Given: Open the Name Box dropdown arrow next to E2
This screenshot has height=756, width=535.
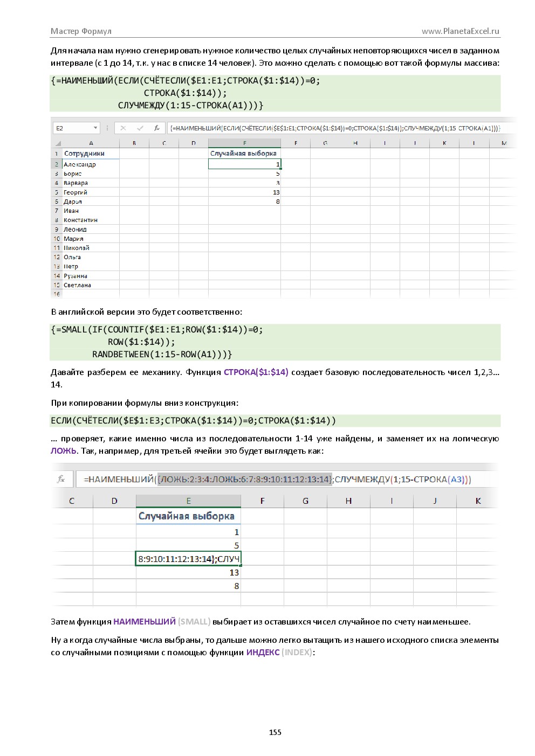Looking at the screenshot, I should (95, 128).
